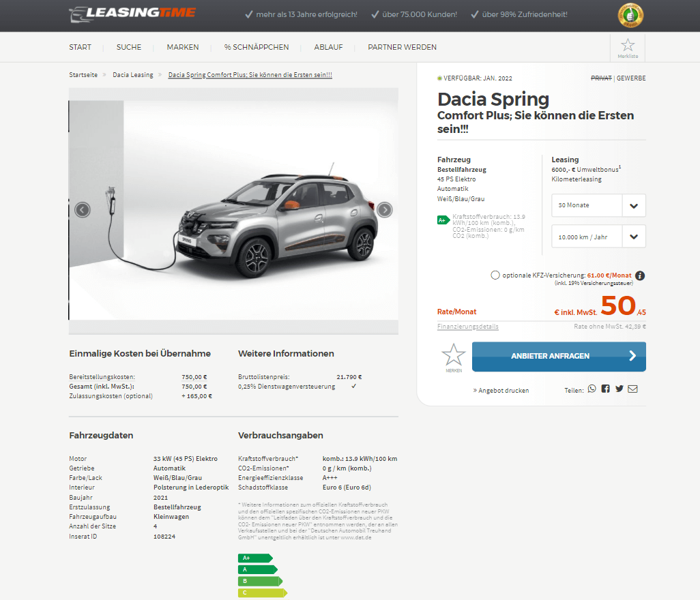Share offer by email envelope
The image size is (700, 600).
coord(632,389)
